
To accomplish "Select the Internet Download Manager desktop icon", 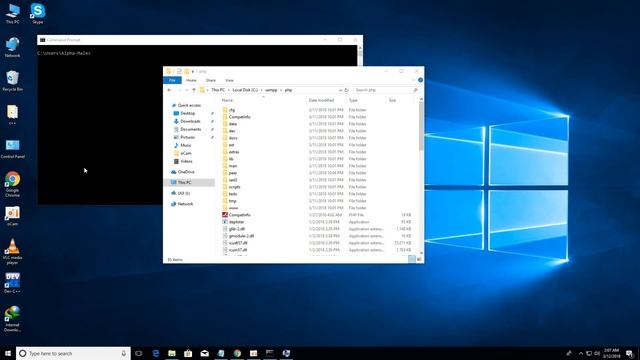I will pyautogui.click(x=12, y=319).
